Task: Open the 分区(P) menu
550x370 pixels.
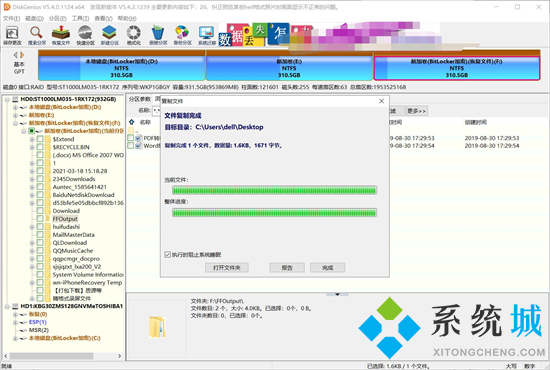Action: tap(58, 18)
